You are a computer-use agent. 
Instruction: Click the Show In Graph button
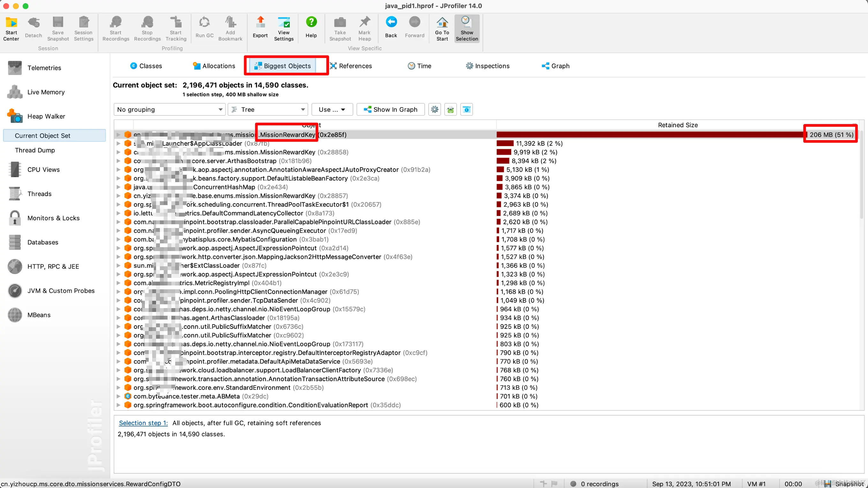[x=391, y=109]
